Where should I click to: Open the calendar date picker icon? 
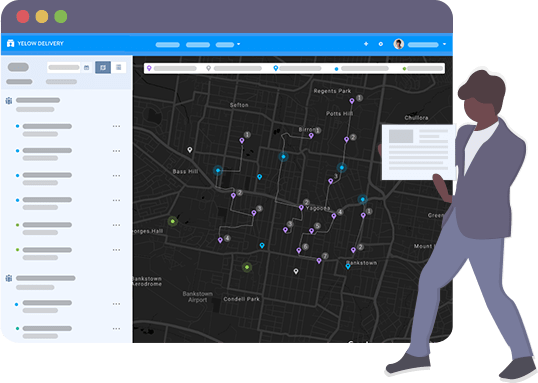click(x=86, y=68)
